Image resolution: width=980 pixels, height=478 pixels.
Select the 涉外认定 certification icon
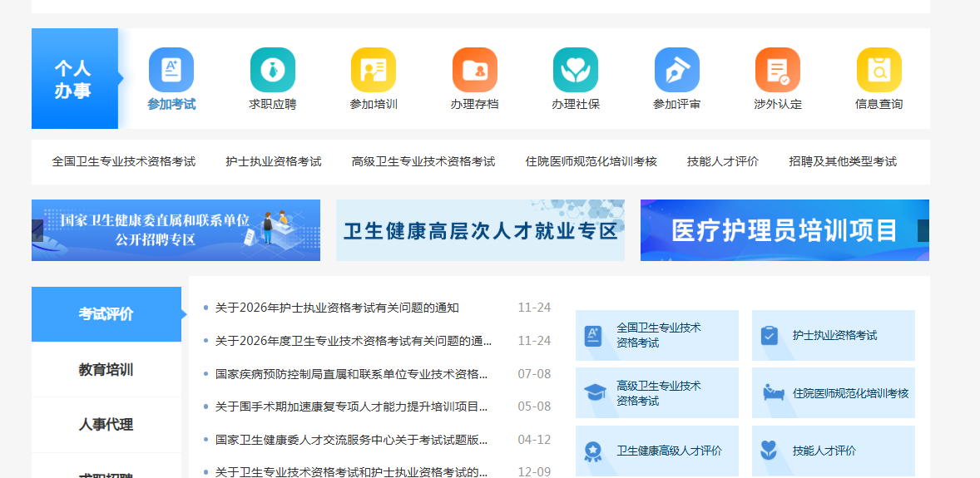coord(778,70)
